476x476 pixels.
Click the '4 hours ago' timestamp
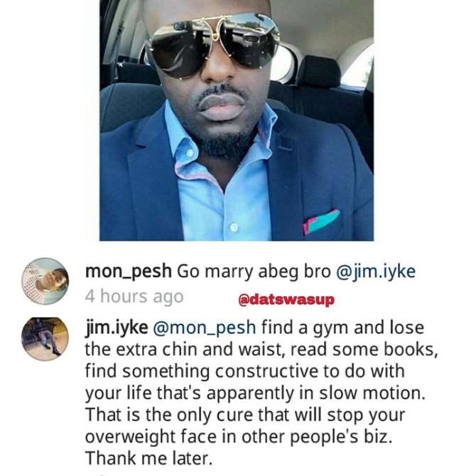(134, 296)
